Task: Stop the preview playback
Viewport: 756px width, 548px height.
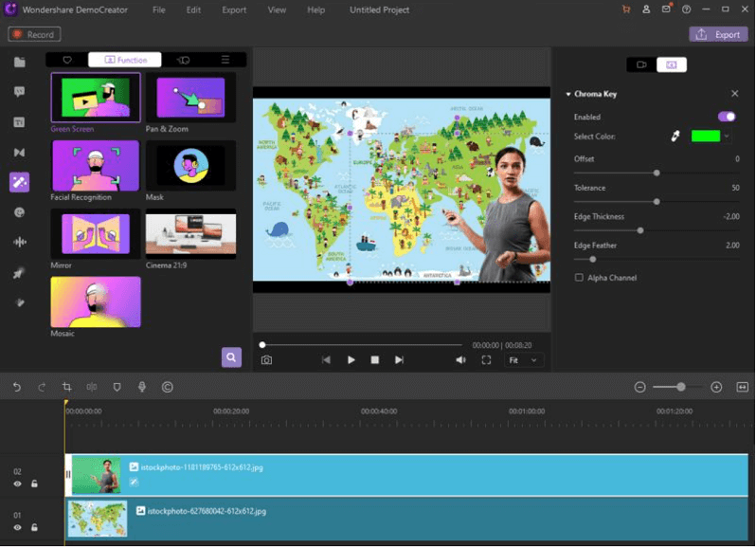Action: (x=374, y=360)
